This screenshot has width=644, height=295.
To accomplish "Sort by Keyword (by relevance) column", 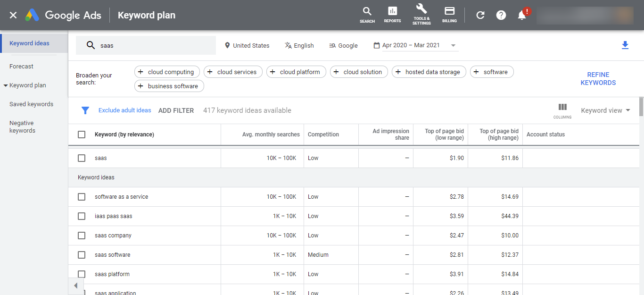I will [124, 135].
